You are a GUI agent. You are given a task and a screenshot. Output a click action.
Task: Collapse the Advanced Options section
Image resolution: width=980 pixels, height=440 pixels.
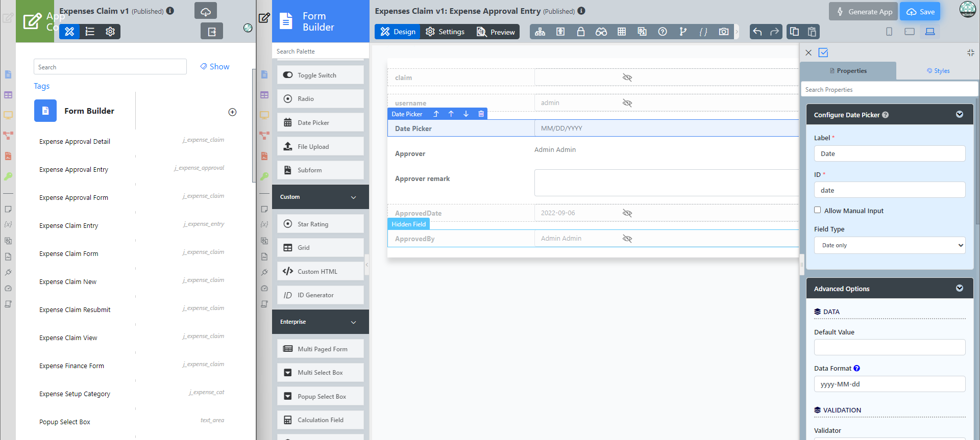click(960, 288)
